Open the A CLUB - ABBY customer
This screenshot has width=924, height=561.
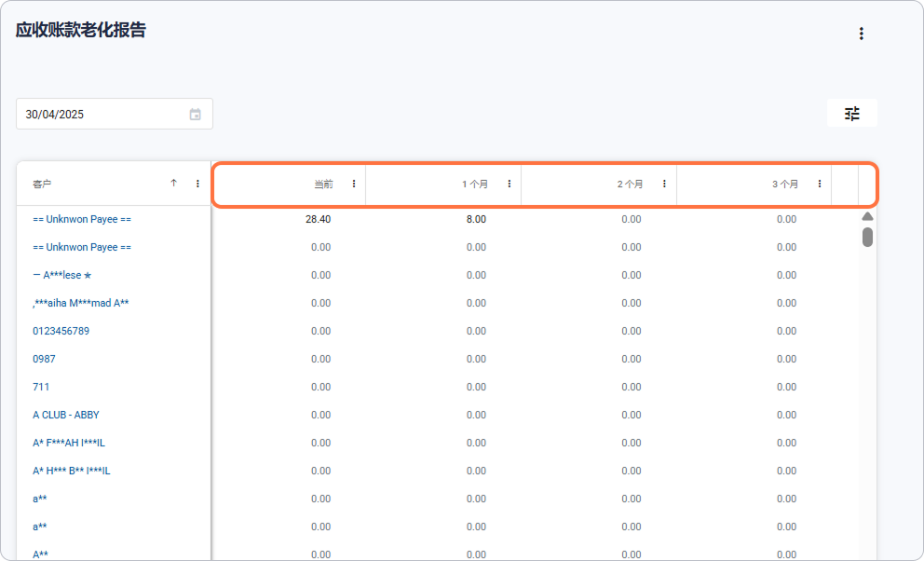pyautogui.click(x=66, y=415)
